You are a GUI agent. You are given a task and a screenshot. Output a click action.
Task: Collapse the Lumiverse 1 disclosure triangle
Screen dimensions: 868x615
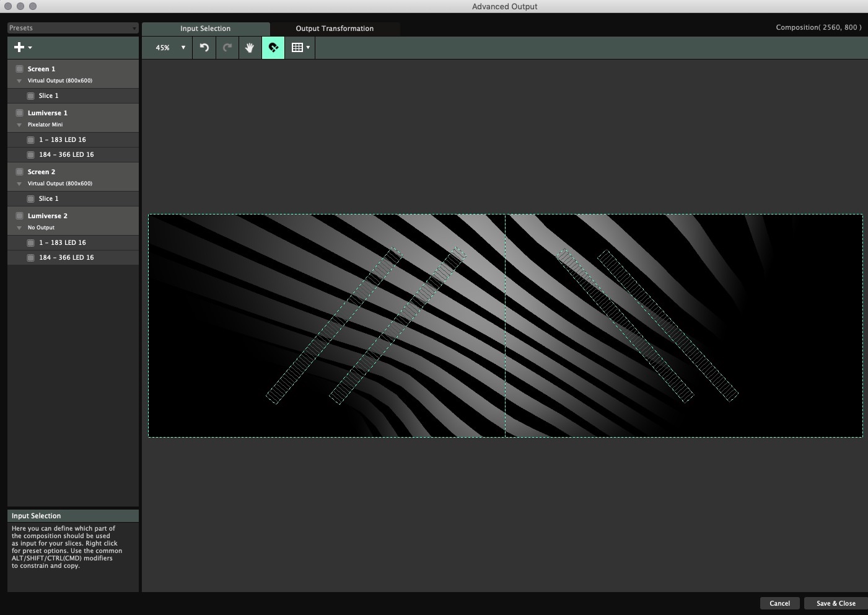point(19,125)
